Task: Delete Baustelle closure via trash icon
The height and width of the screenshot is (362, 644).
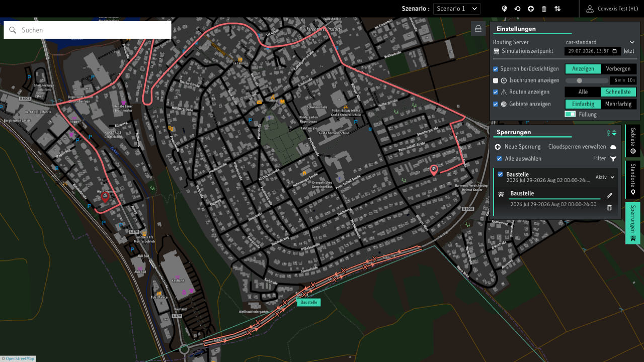Action: 609,208
